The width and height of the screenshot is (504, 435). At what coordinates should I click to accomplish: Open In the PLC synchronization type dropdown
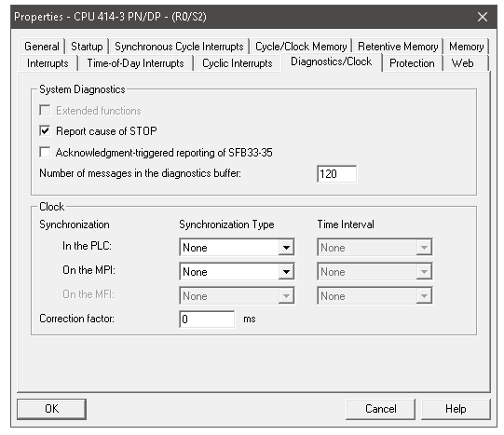[237, 248]
